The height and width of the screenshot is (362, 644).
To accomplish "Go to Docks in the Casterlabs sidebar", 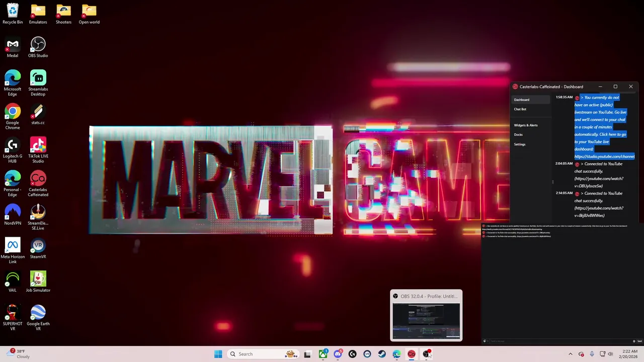I will [x=518, y=135].
